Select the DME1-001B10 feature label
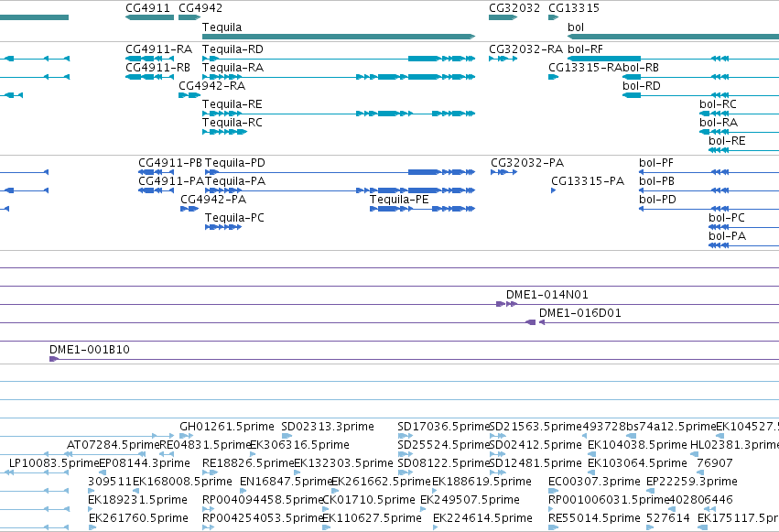The width and height of the screenshot is (779, 532). (x=90, y=350)
